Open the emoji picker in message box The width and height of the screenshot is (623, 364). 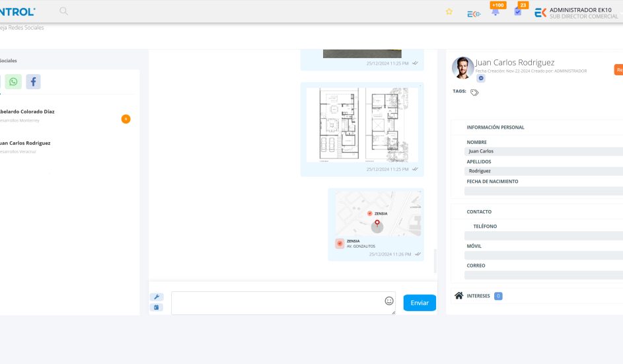click(389, 301)
